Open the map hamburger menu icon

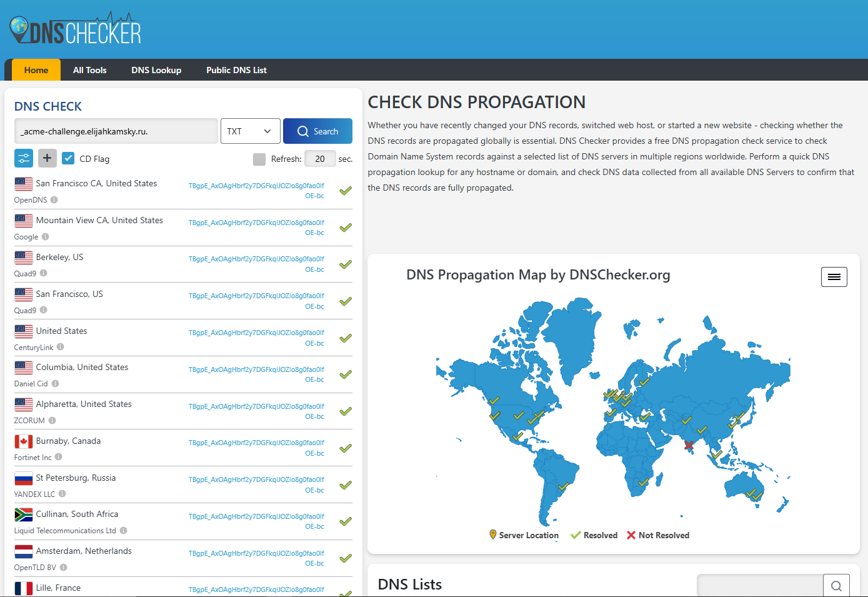834,277
